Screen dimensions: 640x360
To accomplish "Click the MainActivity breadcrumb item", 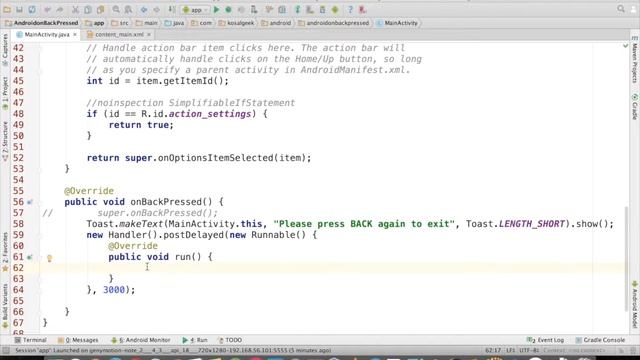I will coord(397,23).
